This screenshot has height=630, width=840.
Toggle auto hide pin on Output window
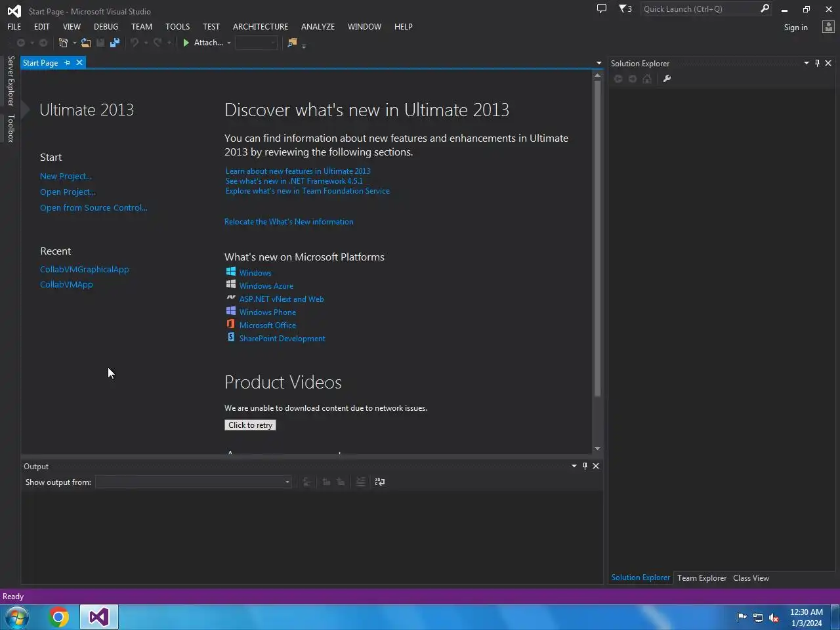(585, 466)
